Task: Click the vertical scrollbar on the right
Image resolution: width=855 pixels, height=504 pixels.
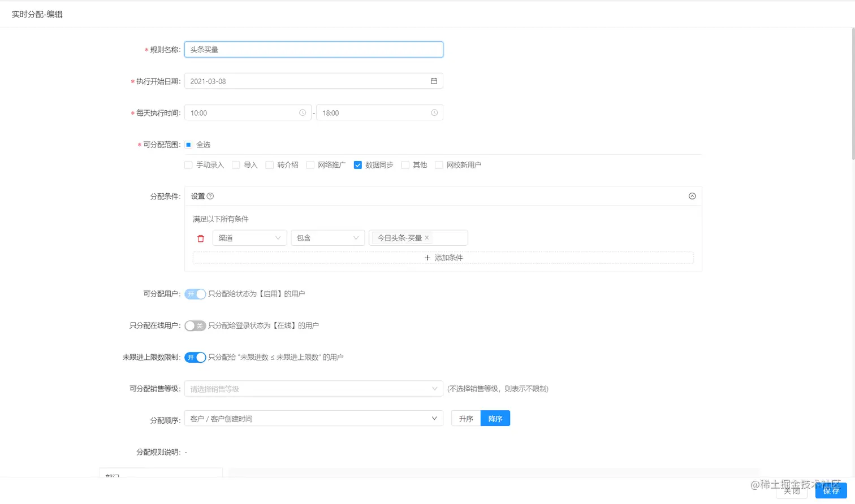Action: (852, 93)
